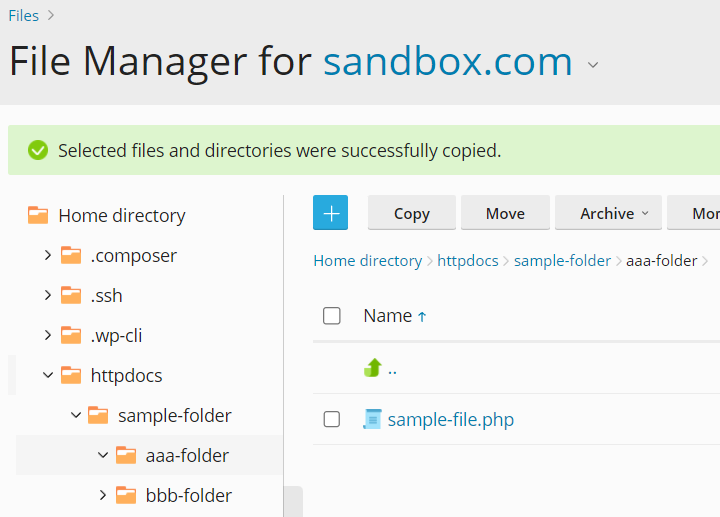
Task: Sort by the Name column header
Action: [388, 316]
